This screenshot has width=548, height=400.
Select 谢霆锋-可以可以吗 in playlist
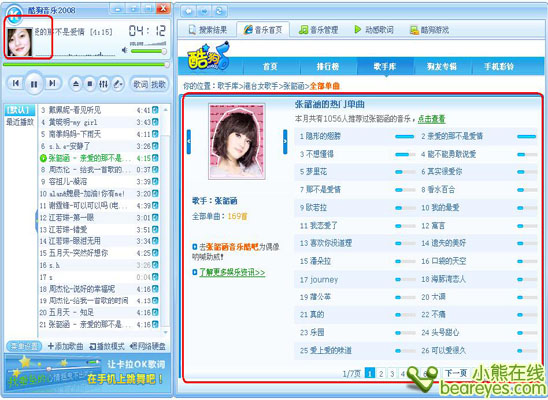[99, 205]
